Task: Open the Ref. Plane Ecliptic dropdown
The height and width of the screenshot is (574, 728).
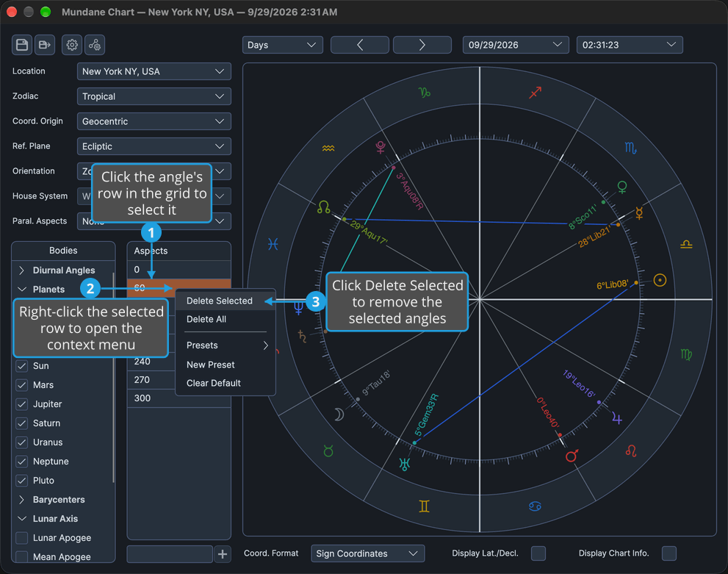Action: pos(154,146)
